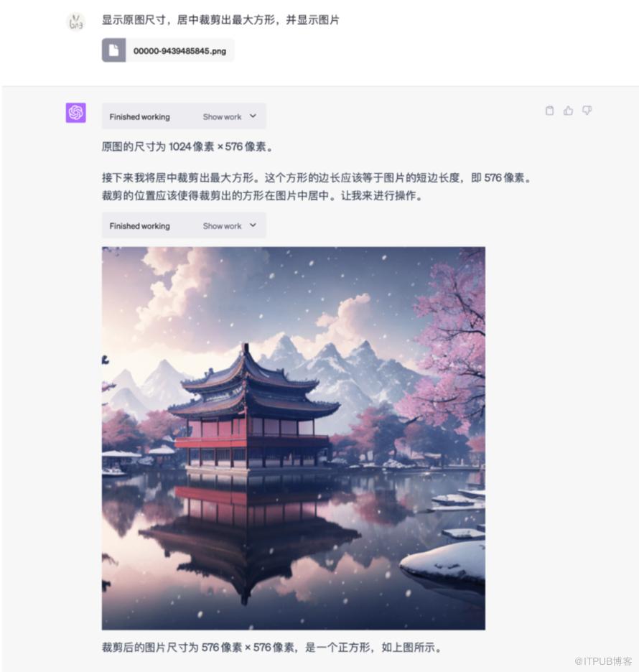Click the second Finished working status text
The image size is (639, 672).
pos(140,226)
